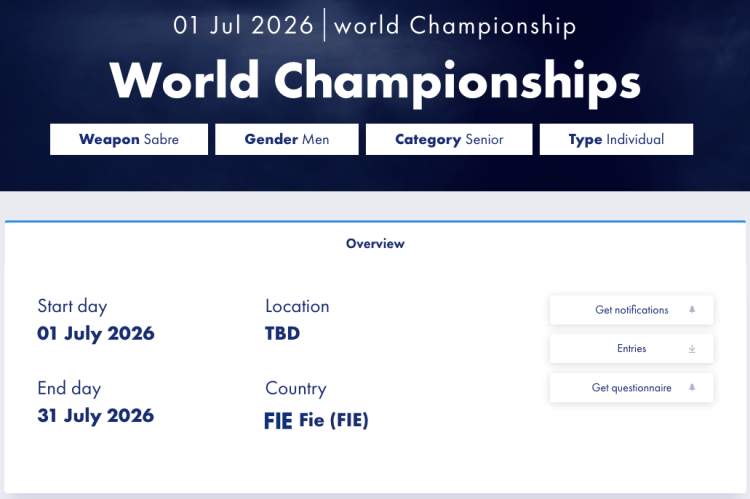Click the download arrow icon beside Entries

click(692, 349)
